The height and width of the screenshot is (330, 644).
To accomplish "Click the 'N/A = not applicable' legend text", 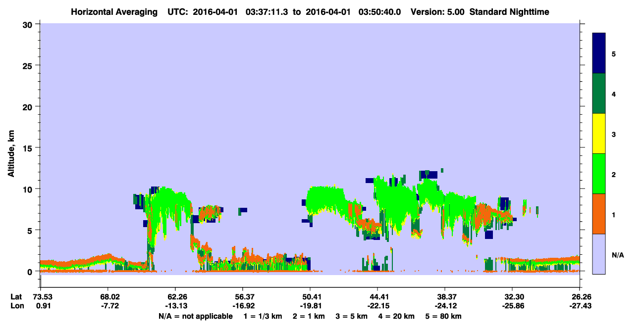I will 196,316.
